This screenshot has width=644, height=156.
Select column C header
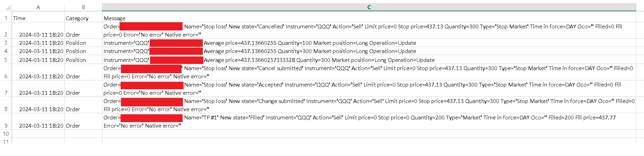[369, 7]
